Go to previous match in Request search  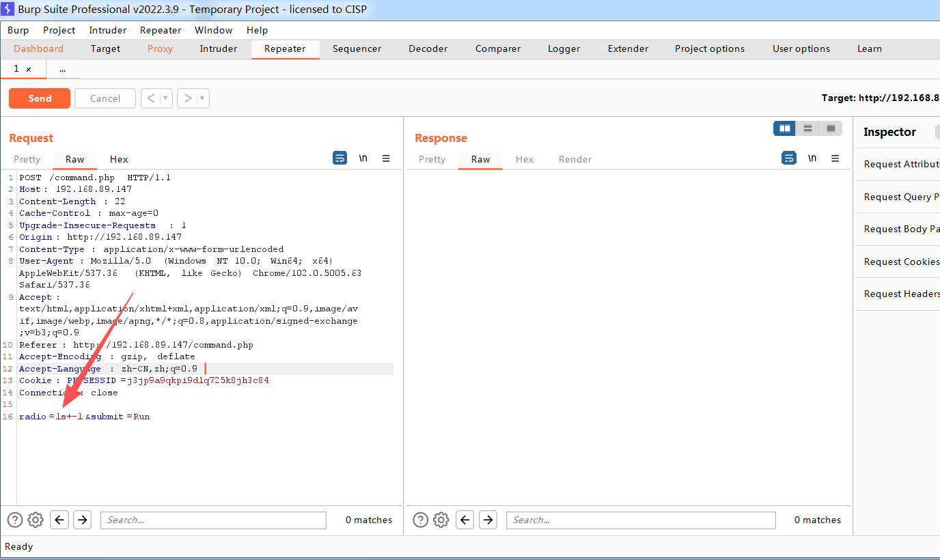coord(60,520)
